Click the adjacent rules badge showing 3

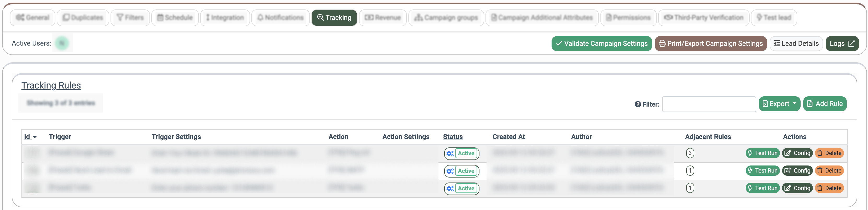[x=690, y=153]
